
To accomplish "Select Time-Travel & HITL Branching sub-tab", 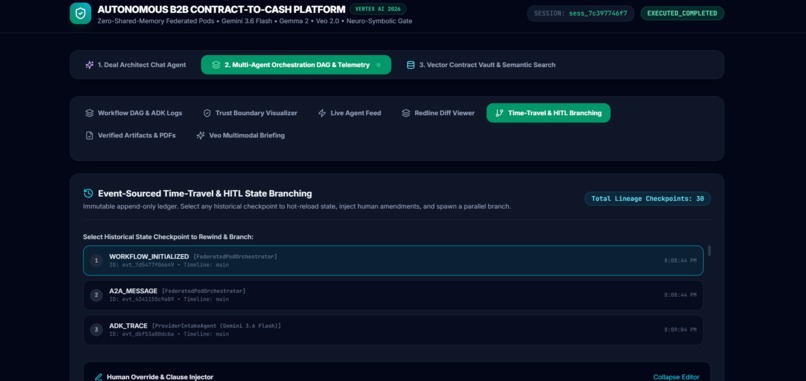I will [x=548, y=113].
